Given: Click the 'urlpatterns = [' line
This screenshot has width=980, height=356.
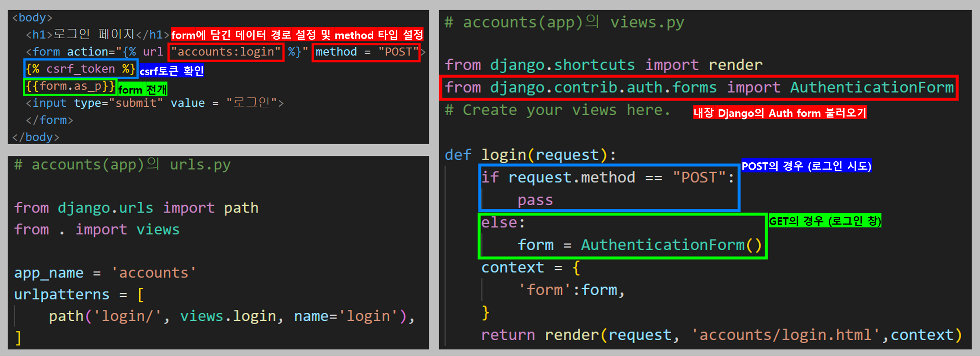Looking at the screenshot, I should click(x=79, y=294).
